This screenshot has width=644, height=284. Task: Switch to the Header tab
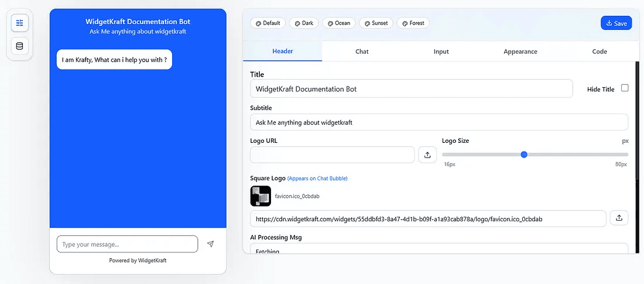coord(283,52)
